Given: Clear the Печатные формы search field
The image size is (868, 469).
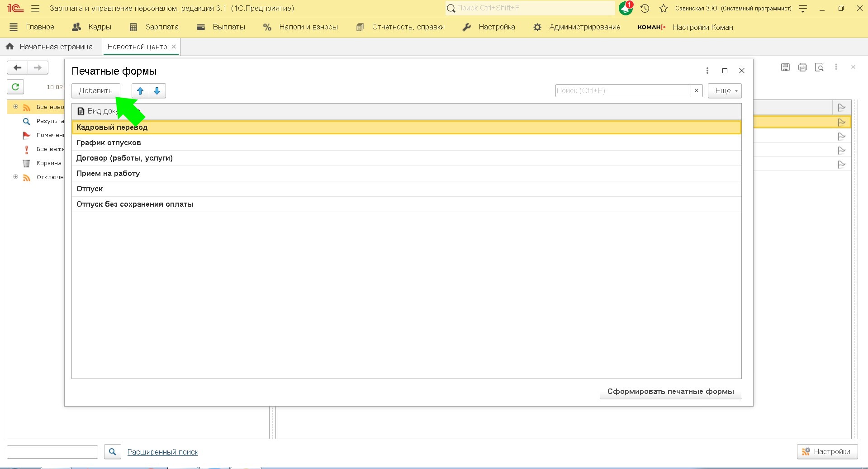Looking at the screenshot, I should point(697,91).
